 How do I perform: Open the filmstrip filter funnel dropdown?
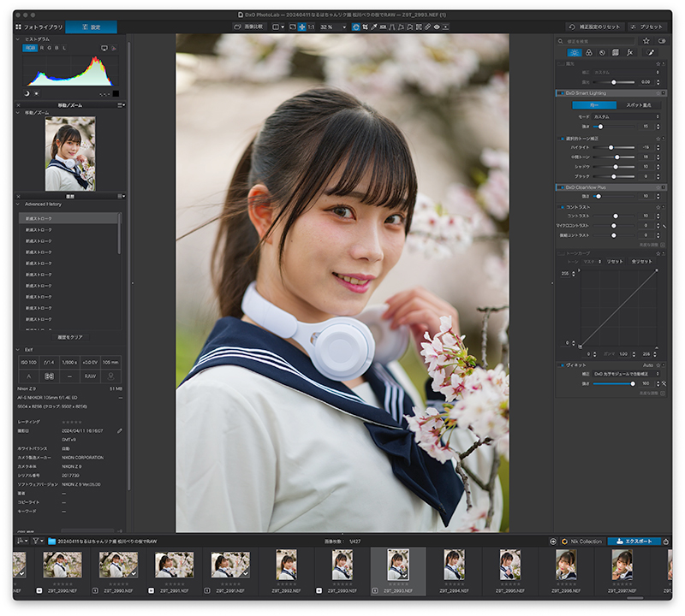(x=38, y=541)
